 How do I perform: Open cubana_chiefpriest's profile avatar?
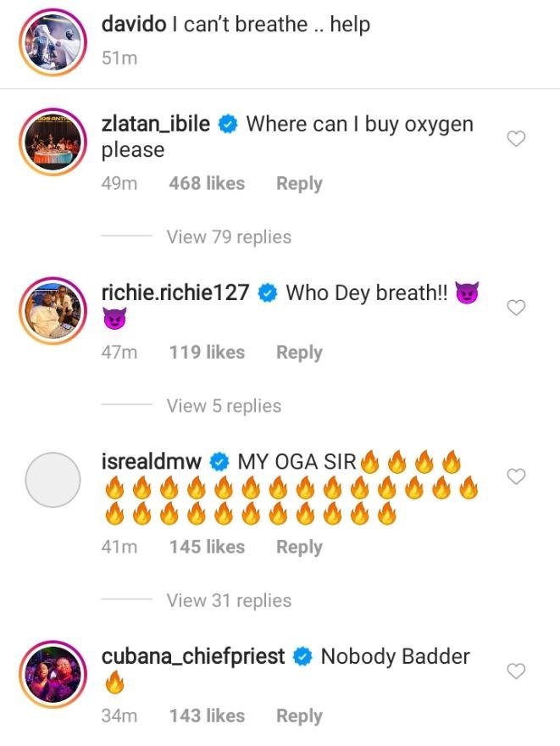coord(53,672)
